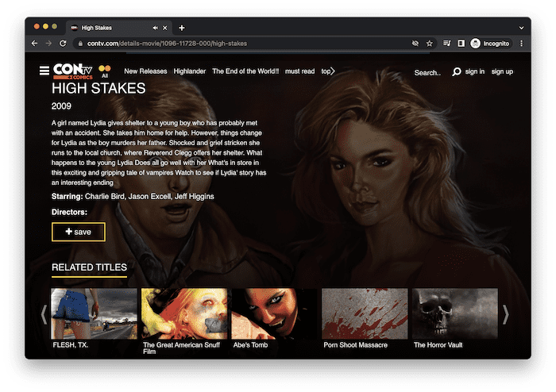
Task: Open a new tab with plus icon
Action: click(182, 28)
